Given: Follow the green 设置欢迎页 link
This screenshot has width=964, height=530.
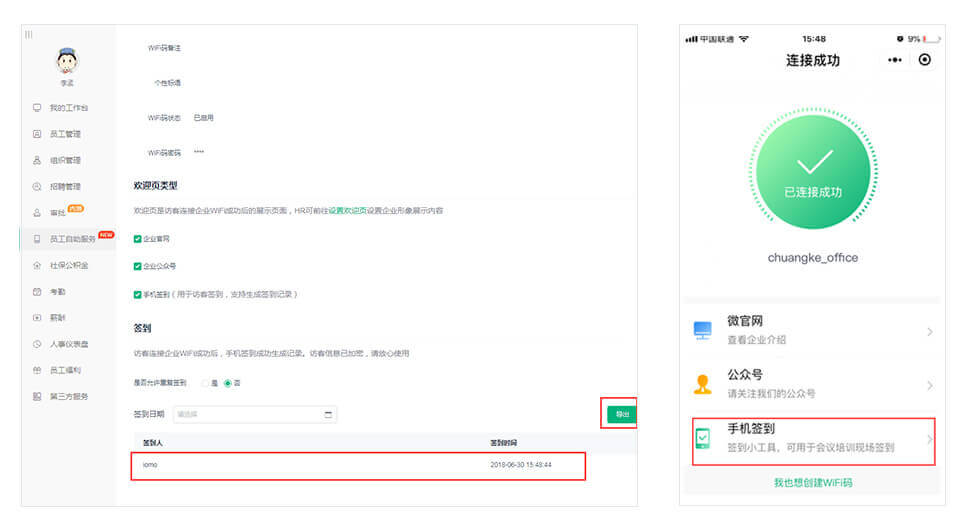Looking at the screenshot, I should pos(347,210).
